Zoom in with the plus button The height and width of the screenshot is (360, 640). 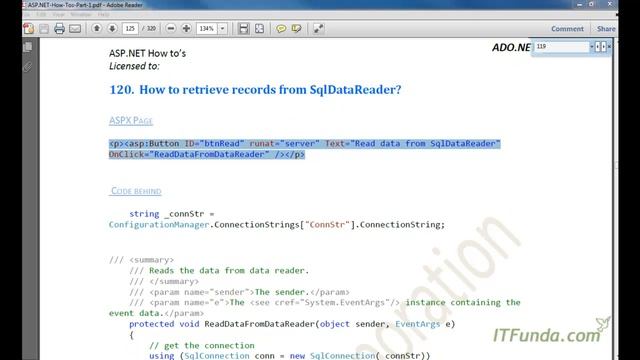pyautogui.click(x=186, y=28)
